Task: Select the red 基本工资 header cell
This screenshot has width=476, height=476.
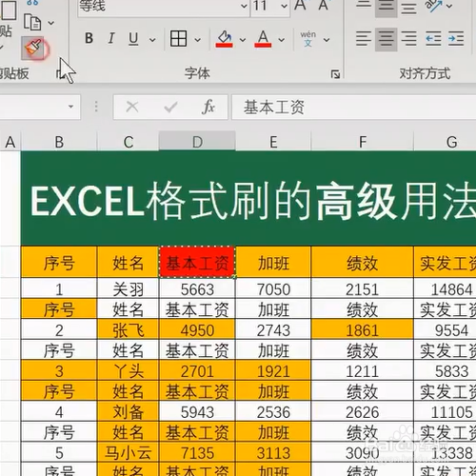Action: coord(197,262)
